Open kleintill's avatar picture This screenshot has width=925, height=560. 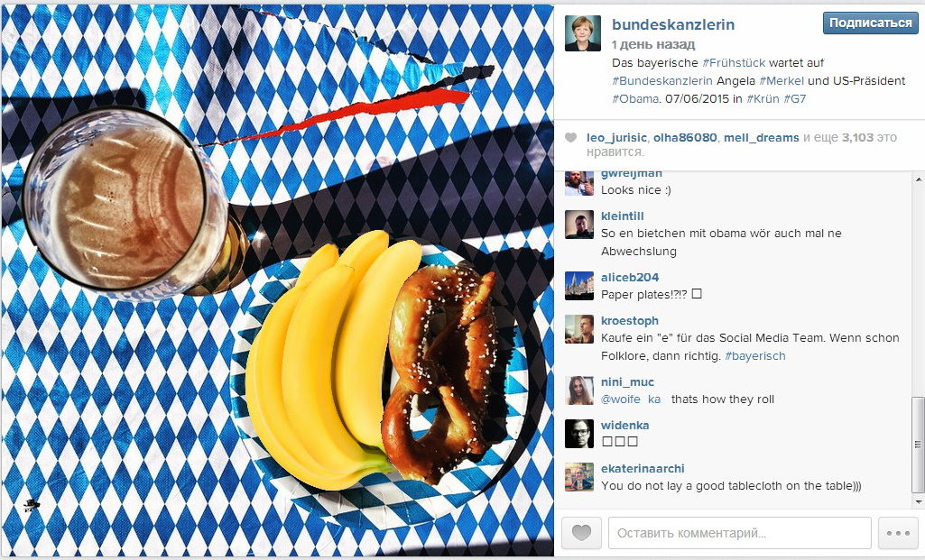tap(579, 225)
